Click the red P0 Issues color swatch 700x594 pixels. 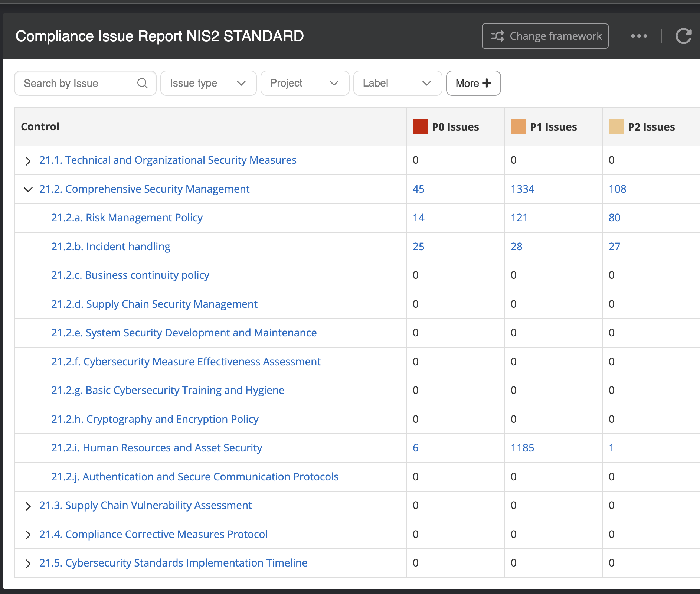[420, 127]
